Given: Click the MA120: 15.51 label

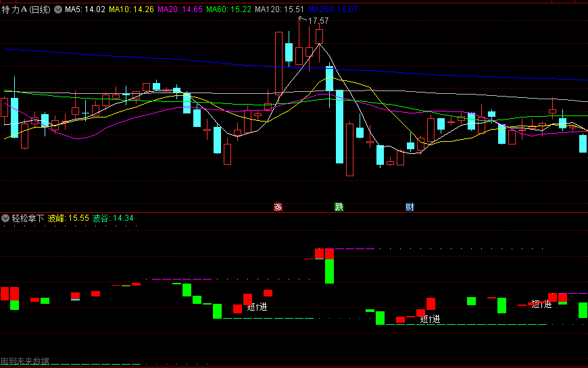Looking at the screenshot, I should click(x=279, y=9).
